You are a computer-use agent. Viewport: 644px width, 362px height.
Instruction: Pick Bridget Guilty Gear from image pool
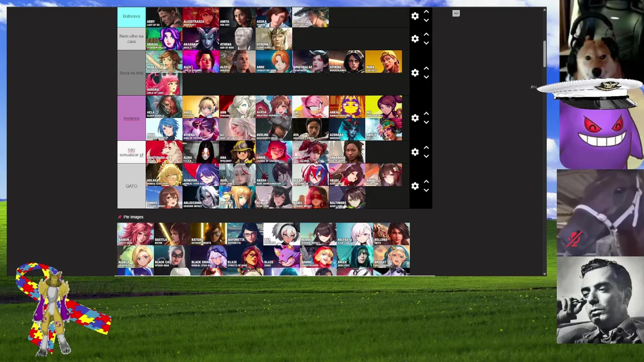(x=391, y=256)
